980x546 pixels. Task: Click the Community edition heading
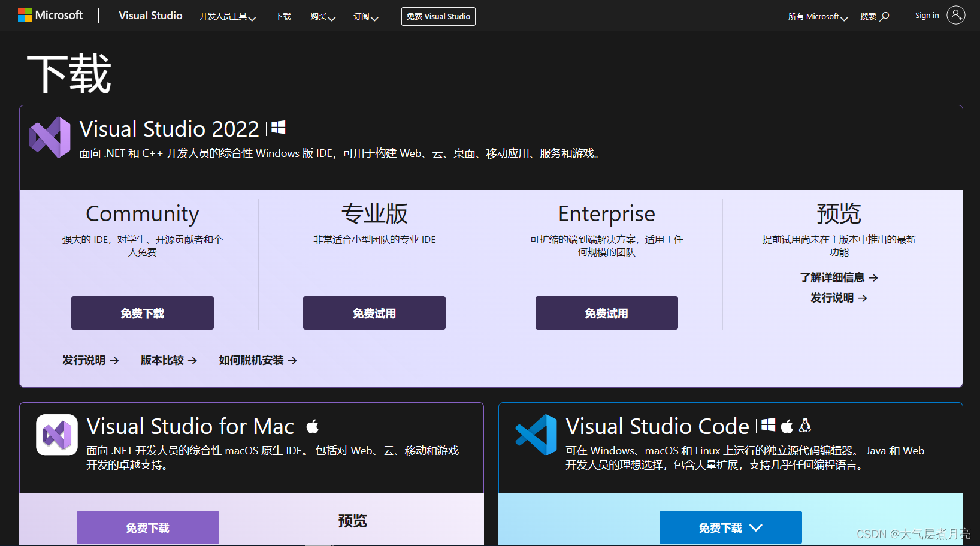(x=143, y=213)
